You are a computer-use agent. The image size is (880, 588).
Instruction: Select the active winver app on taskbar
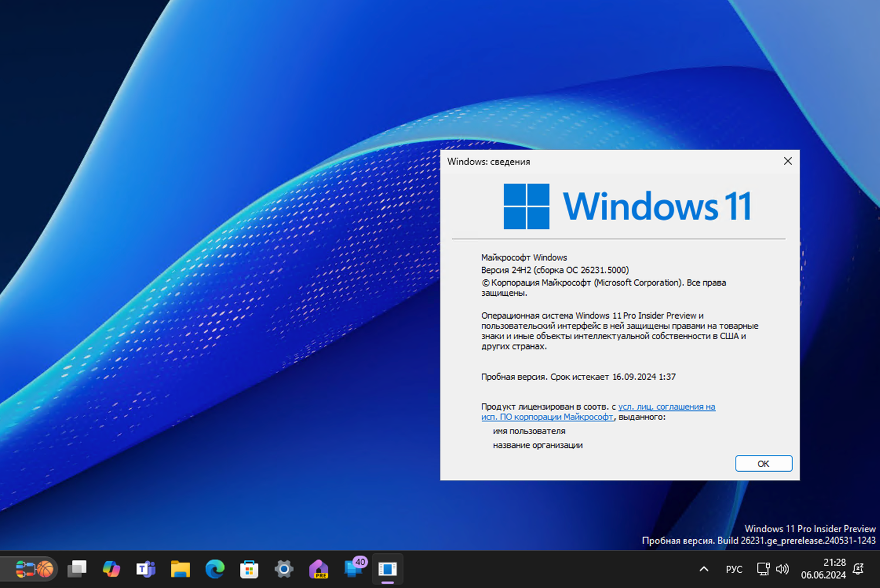(388, 569)
